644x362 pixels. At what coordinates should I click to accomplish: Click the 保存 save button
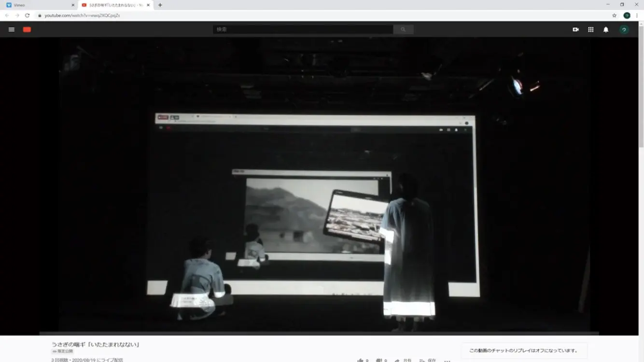pos(428,360)
